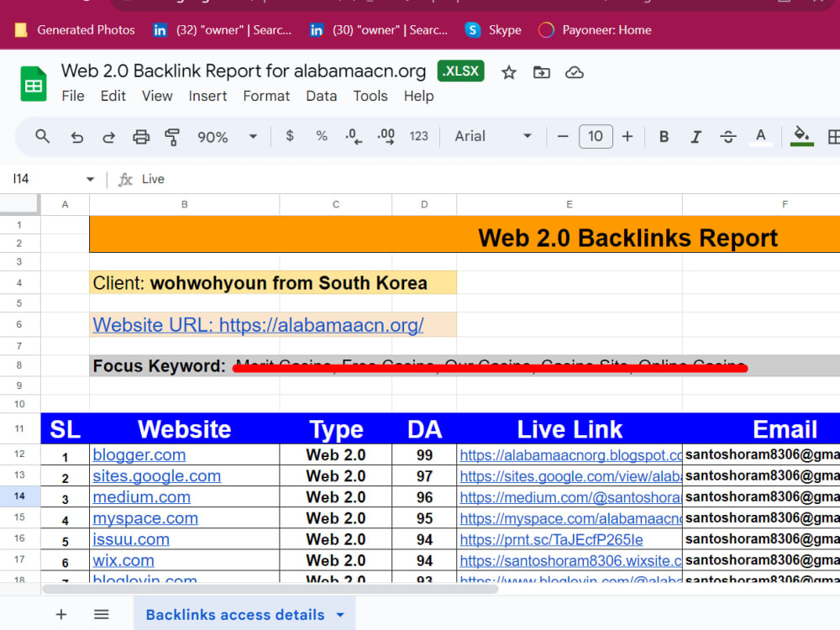Image resolution: width=840 pixels, height=630 pixels.
Task: Open the Edit menu
Action: pos(113,96)
